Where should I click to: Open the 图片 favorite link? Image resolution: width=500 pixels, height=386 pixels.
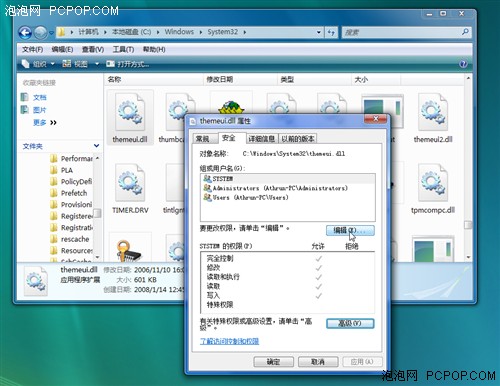(34, 110)
